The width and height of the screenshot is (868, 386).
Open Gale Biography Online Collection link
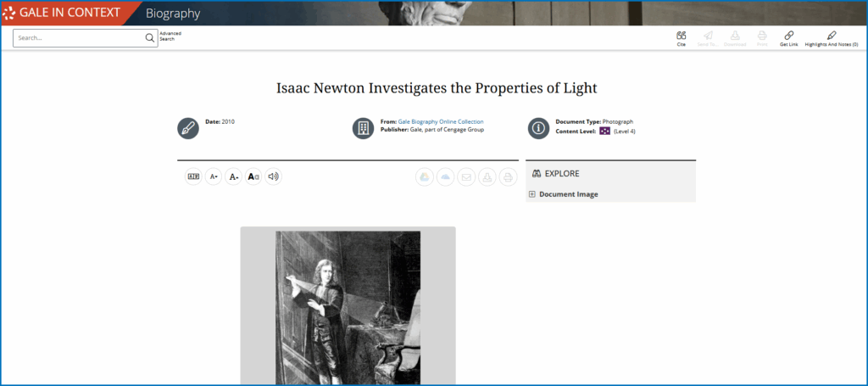[441, 122]
